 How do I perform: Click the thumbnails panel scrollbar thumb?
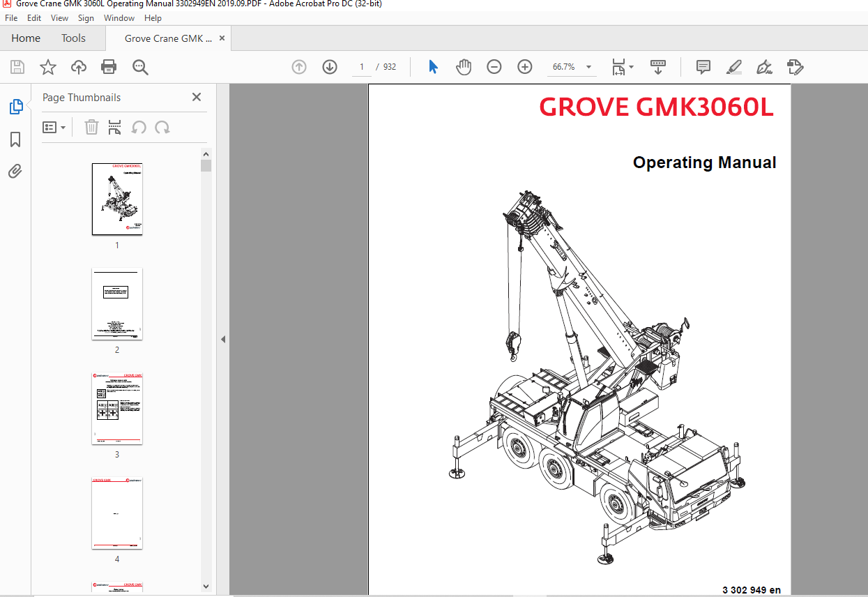pos(206,165)
